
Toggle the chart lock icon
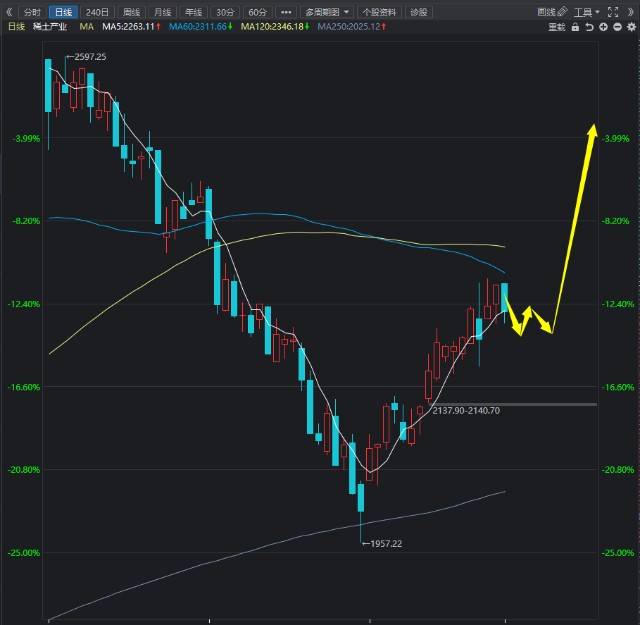click(575, 27)
